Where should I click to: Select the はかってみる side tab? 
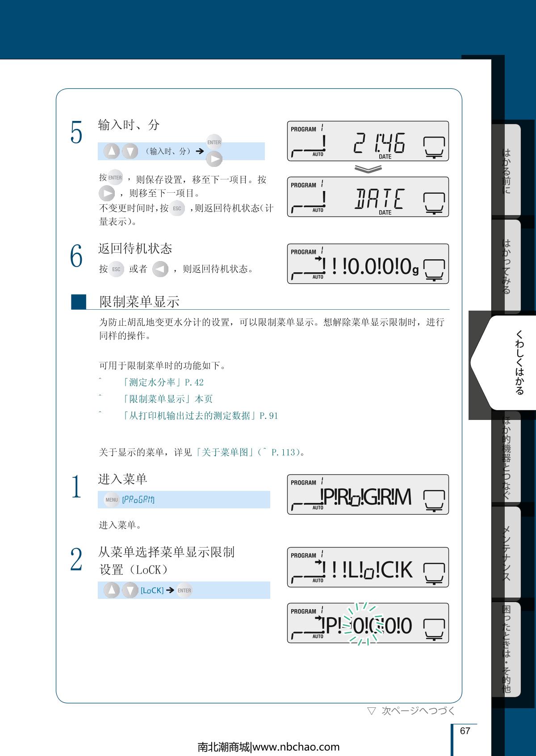click(x=506, y=266)
